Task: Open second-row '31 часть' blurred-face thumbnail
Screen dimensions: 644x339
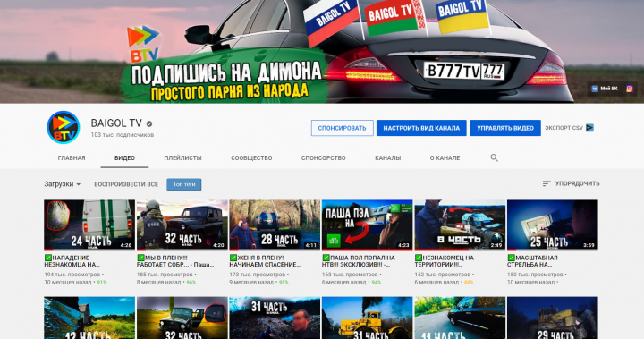Action: click(275, 318)
